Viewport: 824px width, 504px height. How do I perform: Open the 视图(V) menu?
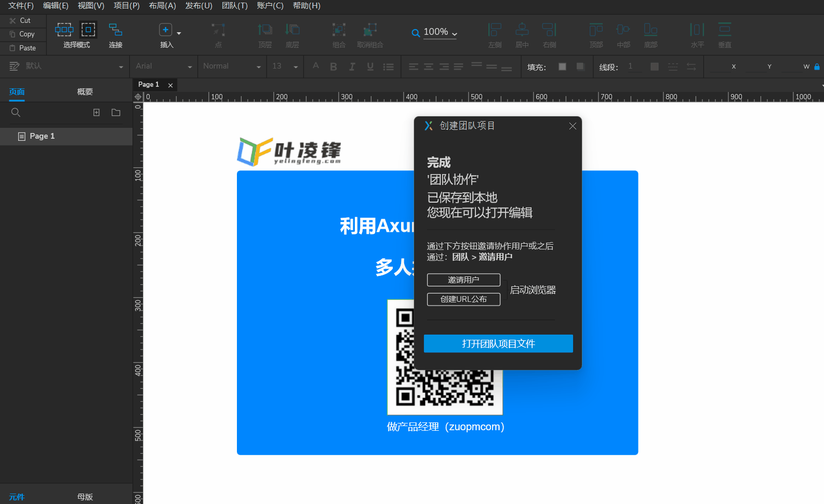click(91, 6)
